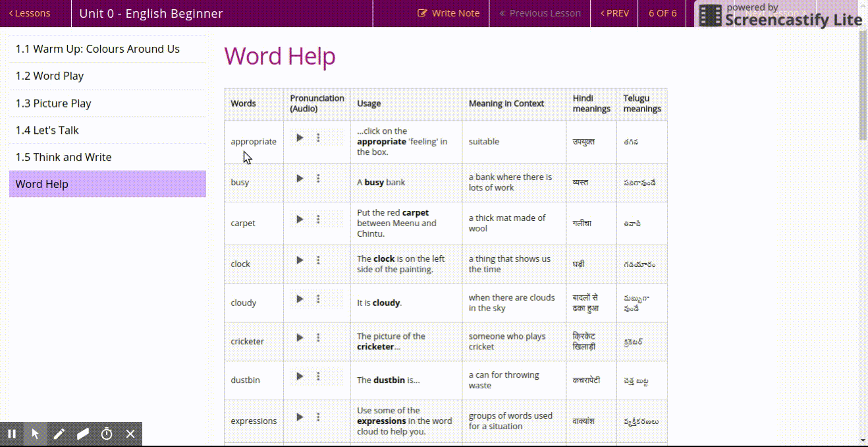Go back to Lessons list
This screenshot has width=868, height=447.
30,13
